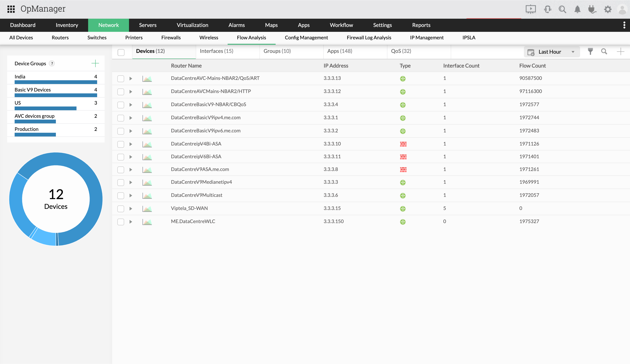
Task: Open the Alarms main menu
Action: pyautogui.click(x=236, y=25)
